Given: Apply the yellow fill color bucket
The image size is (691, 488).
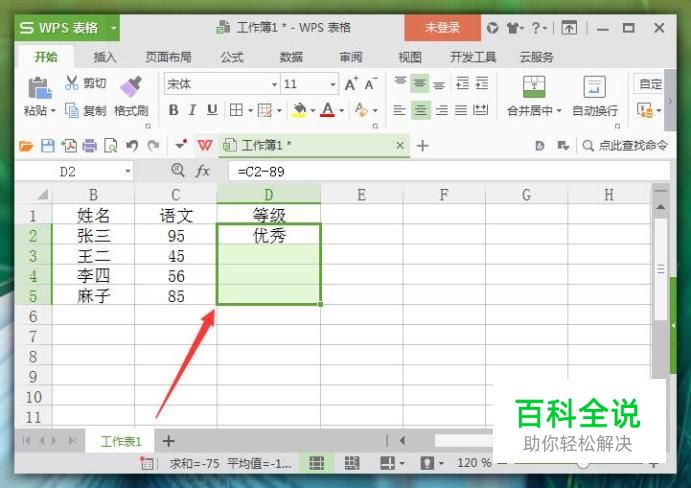Looking at the screenshot, I should [300, 110].
